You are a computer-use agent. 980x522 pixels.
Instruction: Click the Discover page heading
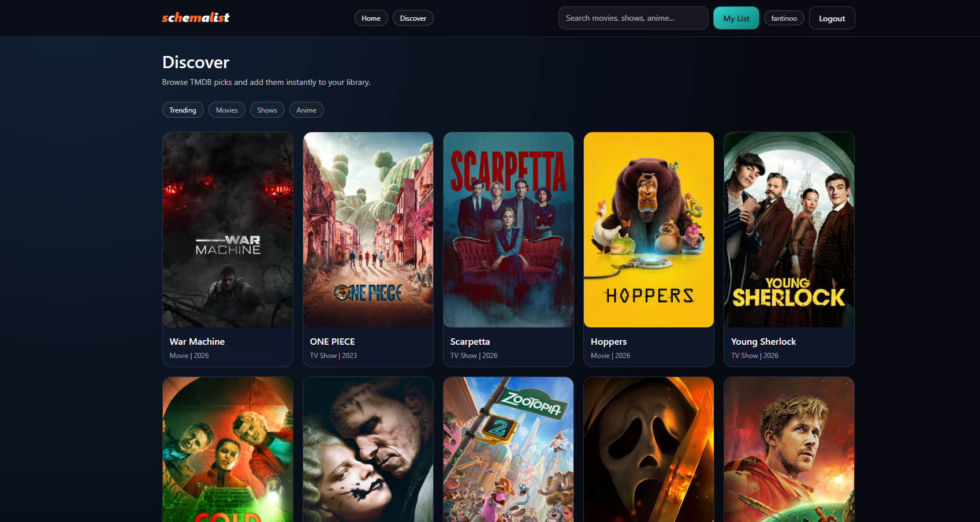point(196,62)
